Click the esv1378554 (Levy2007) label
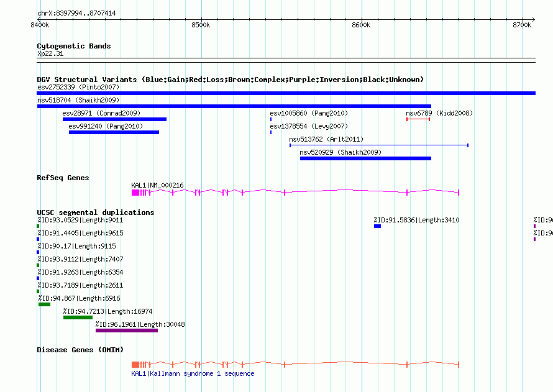 [309, 126]
